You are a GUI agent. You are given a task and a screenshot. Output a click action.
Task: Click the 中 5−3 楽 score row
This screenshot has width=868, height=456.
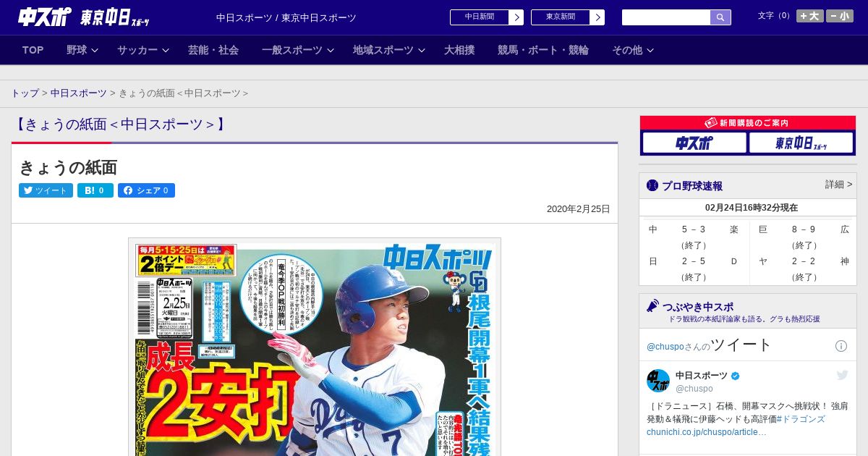(693, 229)
